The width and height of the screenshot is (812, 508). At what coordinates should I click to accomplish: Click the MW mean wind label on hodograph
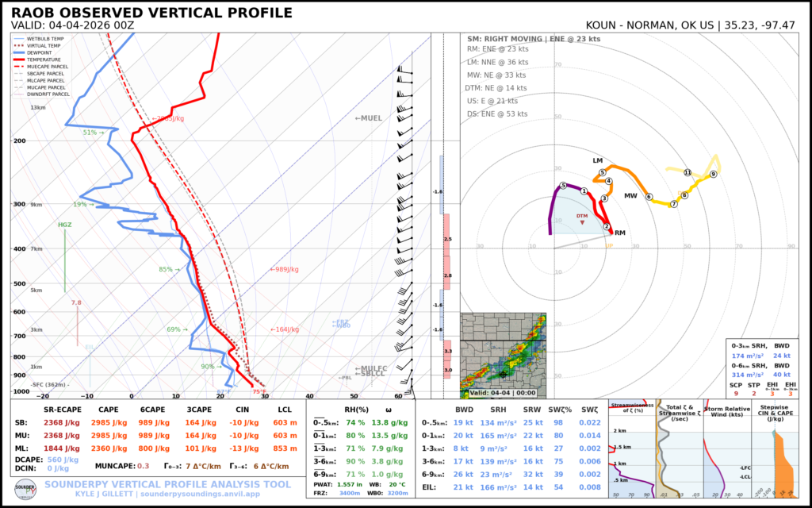(x=630, y=195)
